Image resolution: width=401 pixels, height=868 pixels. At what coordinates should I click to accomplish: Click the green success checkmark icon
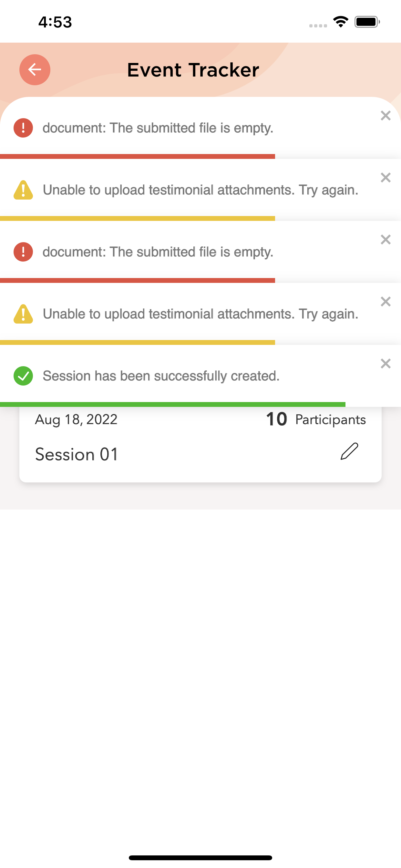pyautogui.click(x=23, y=376)
